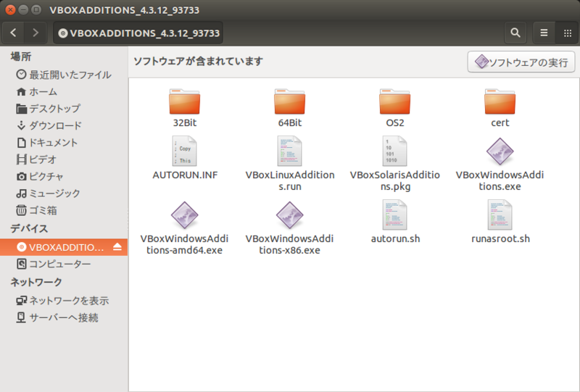Select the VBoxSolarisAdditions.pkg file icon
The image size is (580, 392).
[394, 151]
